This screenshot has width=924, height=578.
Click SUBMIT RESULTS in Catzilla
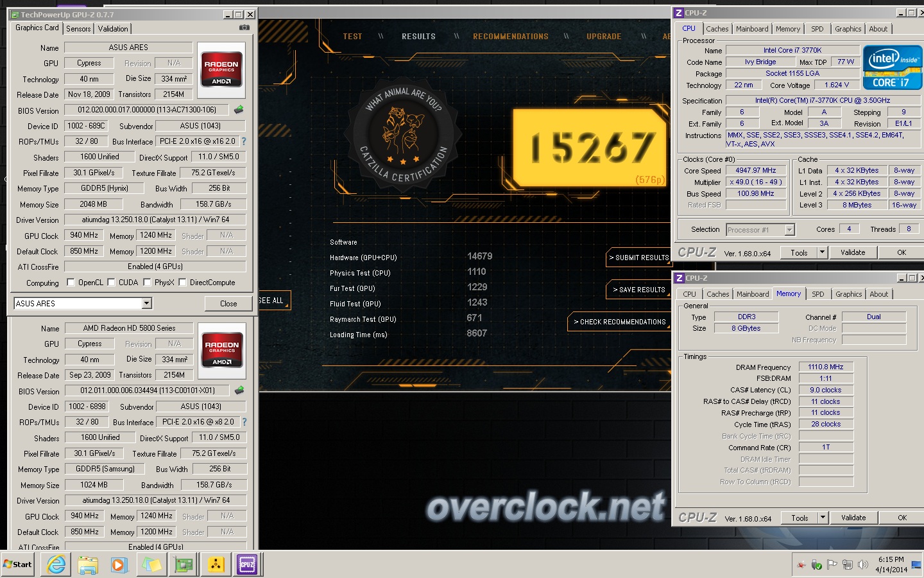[x=638, y=258]
